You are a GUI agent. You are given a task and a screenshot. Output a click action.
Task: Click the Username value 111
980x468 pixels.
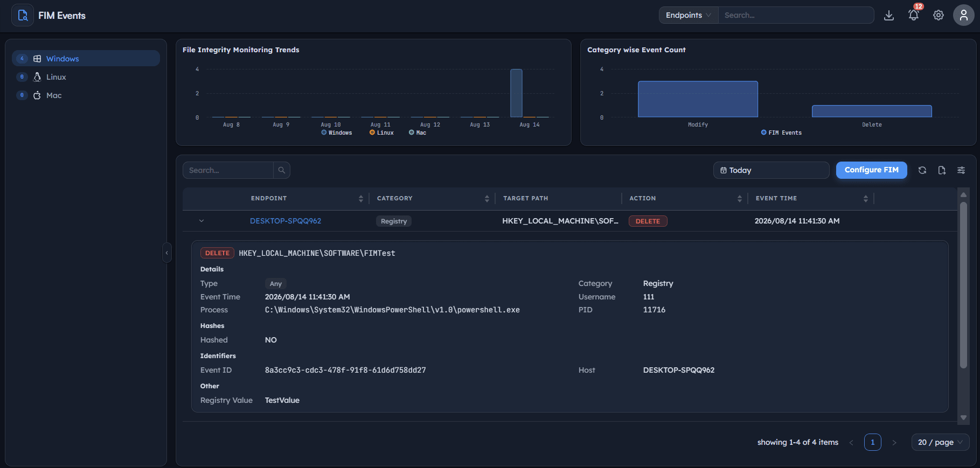pyautogui.click(x=649, y=297)
